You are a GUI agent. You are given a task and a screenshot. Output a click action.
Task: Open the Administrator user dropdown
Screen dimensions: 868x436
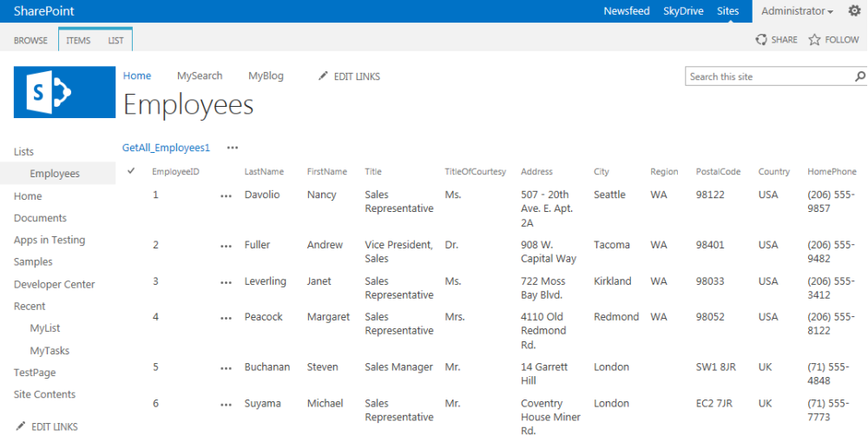coord(797,11)
